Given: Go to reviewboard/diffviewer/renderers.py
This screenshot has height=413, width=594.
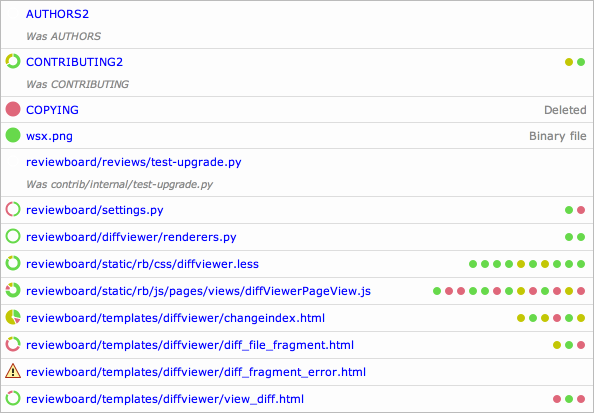Looking at the screenshot, I should point(131,237).
